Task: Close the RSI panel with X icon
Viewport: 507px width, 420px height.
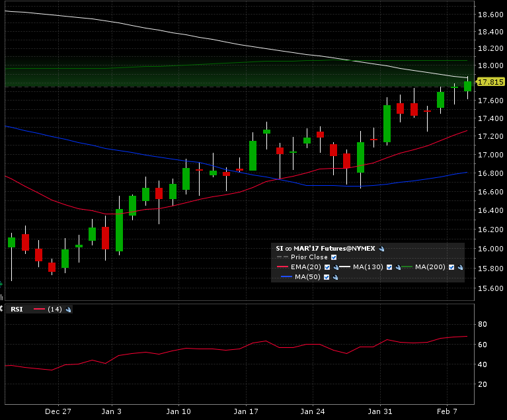Action: tap(1, 308)
